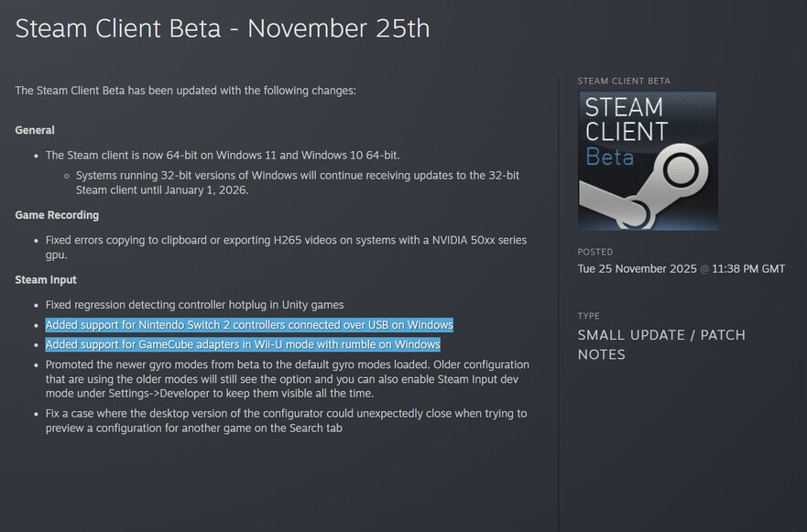This screenshot has width=807, height=532.
Task: Click the highlighted GameCube adapters line
Action: (243, 344)
